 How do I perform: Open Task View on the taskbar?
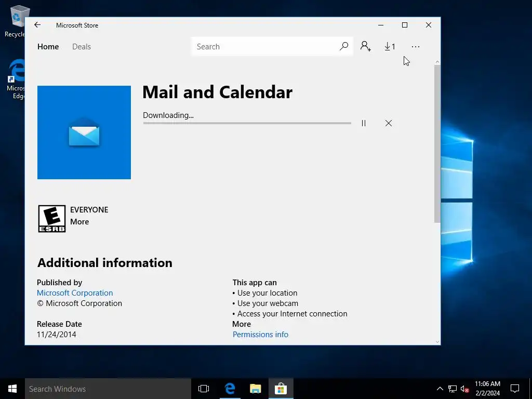204,389
